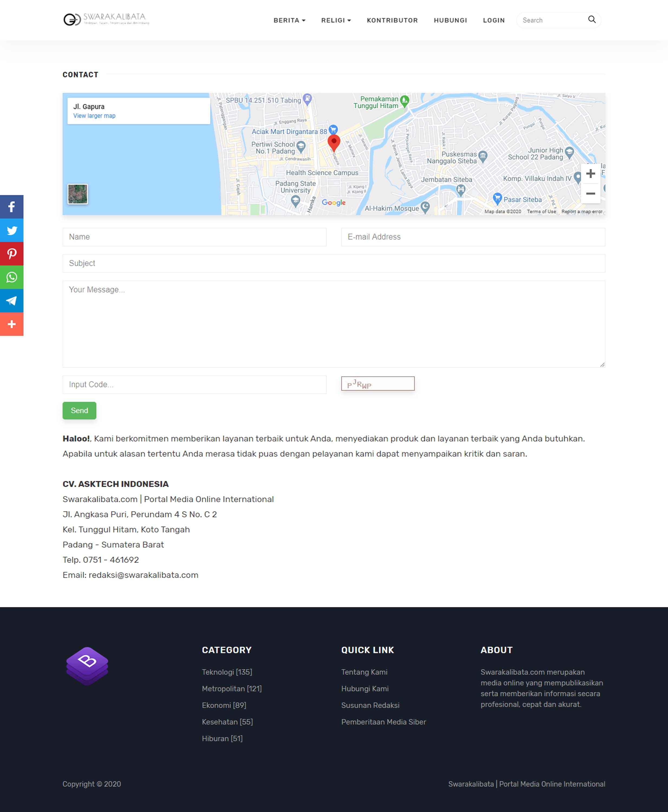Click the Swarakalibata header logo
Viewport: 668px width, 812px height.
click(106, 19)
